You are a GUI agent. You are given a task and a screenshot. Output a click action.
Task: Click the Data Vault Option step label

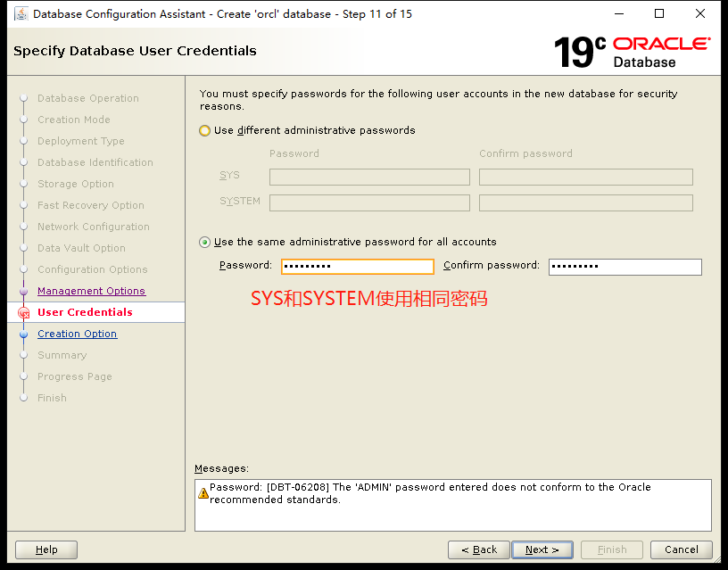click(82, 248)
